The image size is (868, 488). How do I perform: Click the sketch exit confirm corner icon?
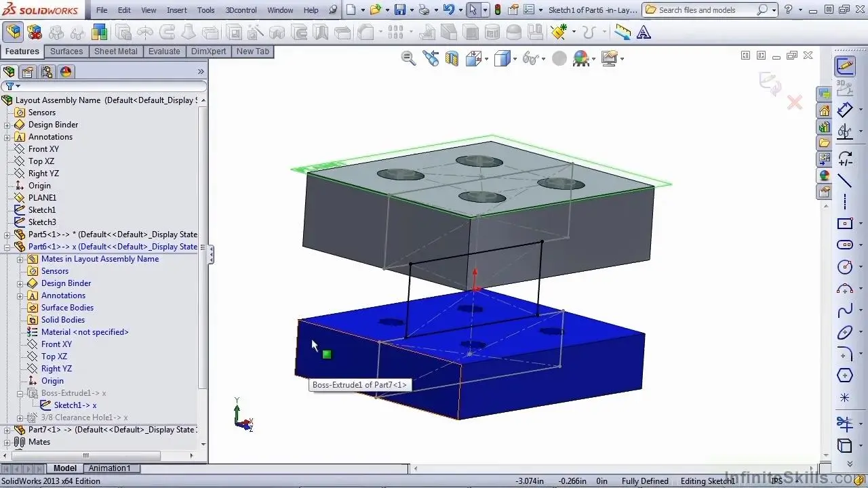(770, 84)
